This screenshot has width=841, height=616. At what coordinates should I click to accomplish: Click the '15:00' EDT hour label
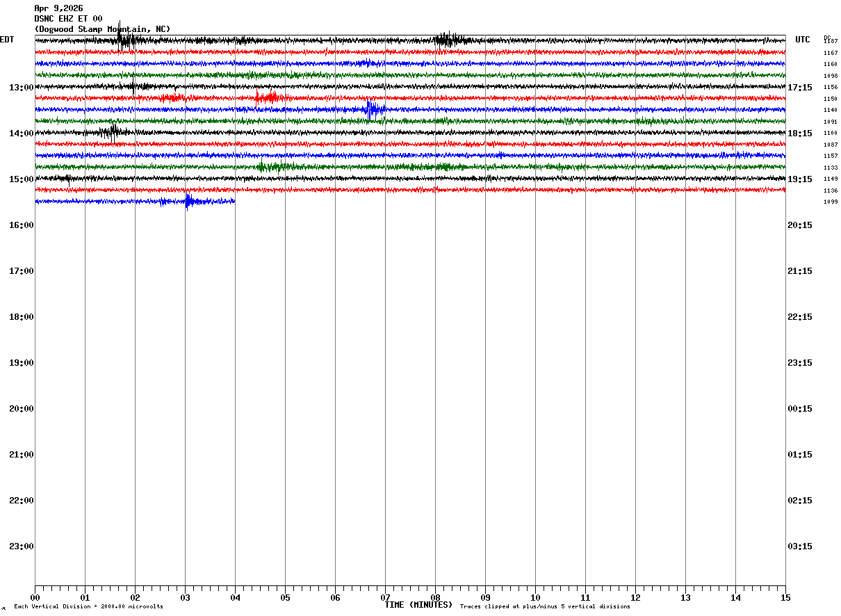pos(22,179)
